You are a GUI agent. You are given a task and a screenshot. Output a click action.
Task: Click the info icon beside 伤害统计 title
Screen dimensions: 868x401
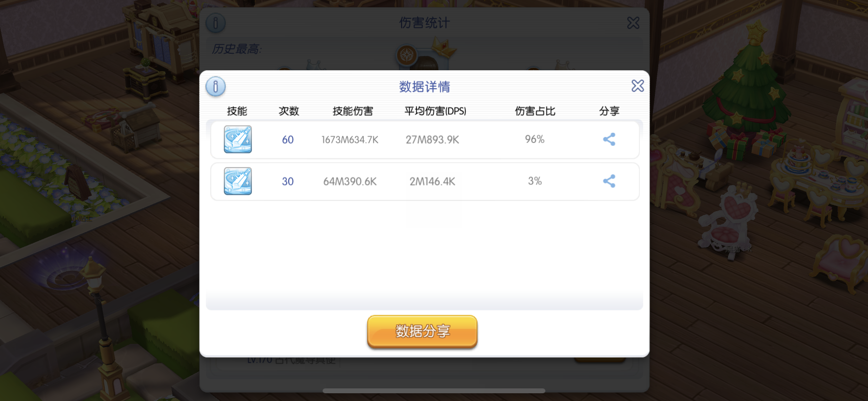pyautogui.click(x=216, y=23)
